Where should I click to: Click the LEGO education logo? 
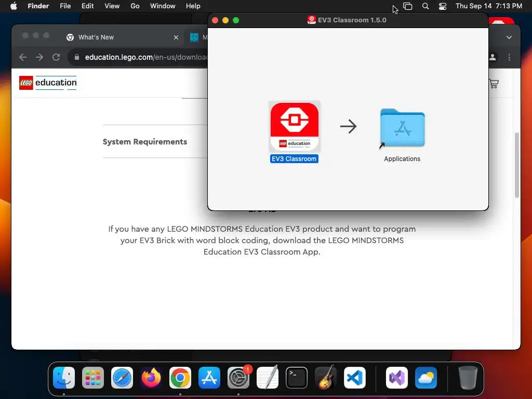(x=48, y=83)
